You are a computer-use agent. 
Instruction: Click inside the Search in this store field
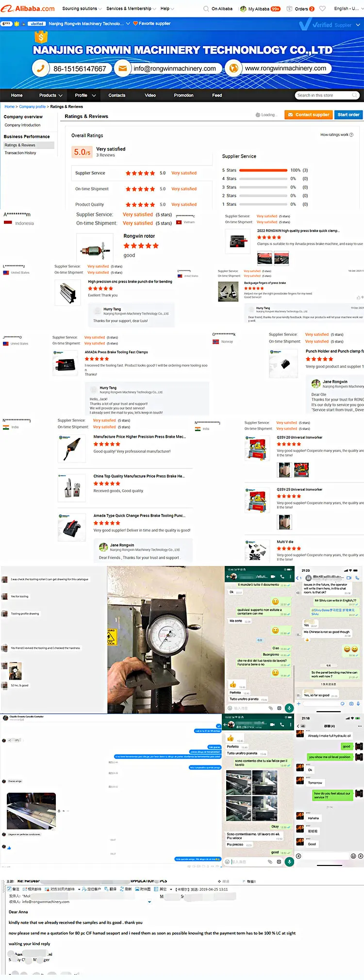323,95
